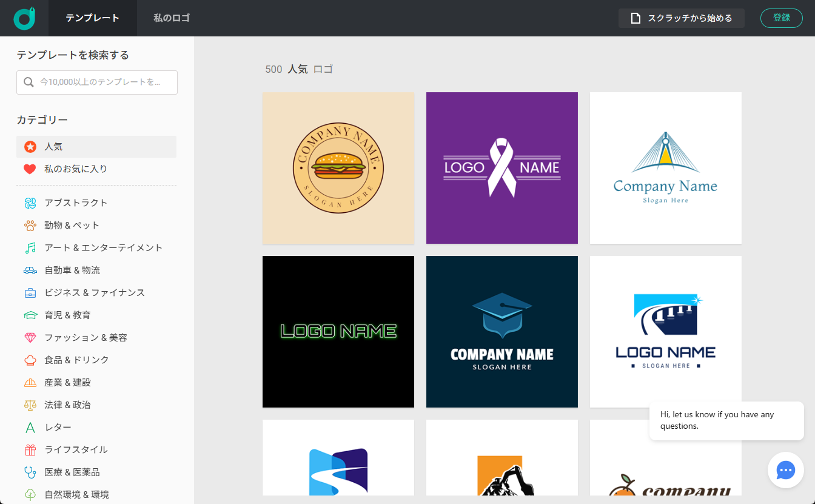Open the graduation cap logo template

(502, 332)
